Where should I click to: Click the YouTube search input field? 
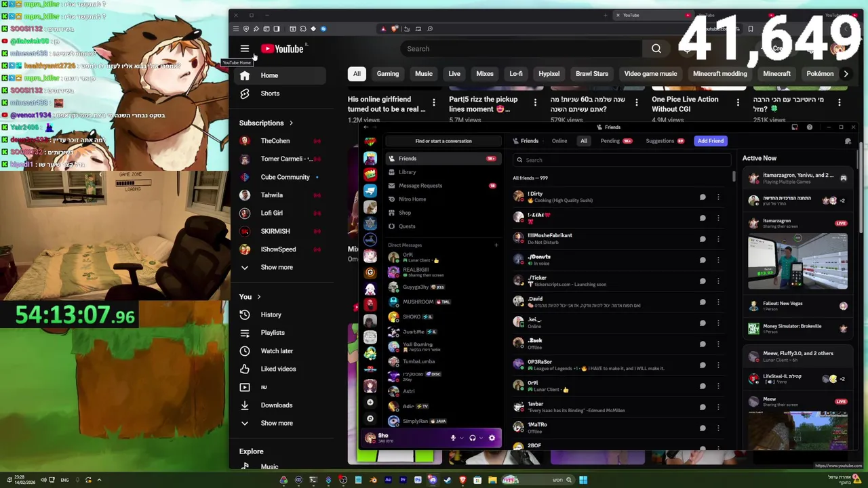coord(522,49)
